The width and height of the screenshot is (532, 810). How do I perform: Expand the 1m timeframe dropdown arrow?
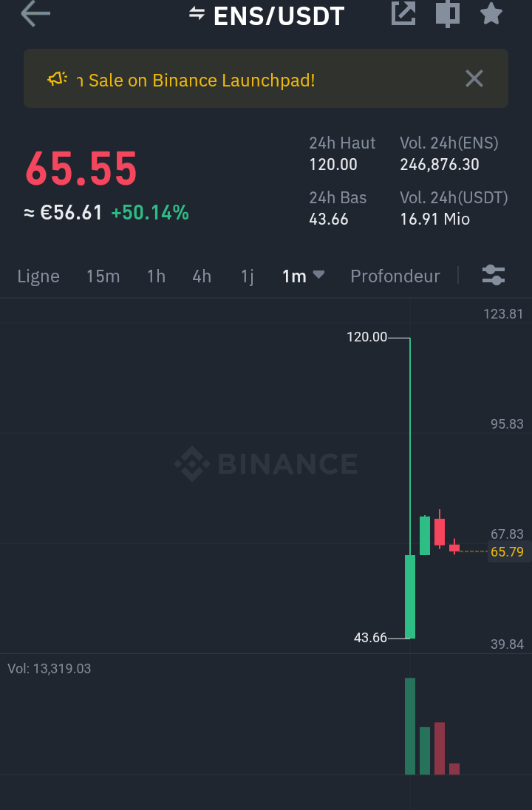click(318, 275)
